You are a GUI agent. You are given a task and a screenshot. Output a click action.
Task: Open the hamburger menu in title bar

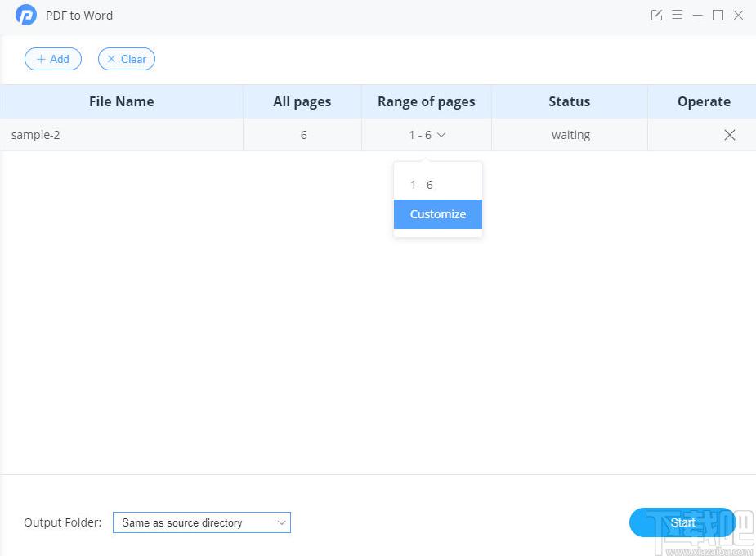pos(677,15)
